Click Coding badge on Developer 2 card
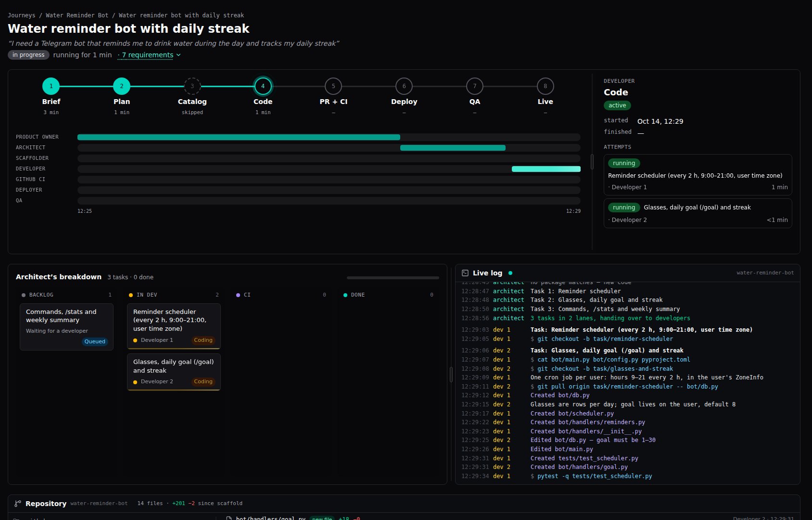Screen dimensions: 812x520 [x=203, y=381]
